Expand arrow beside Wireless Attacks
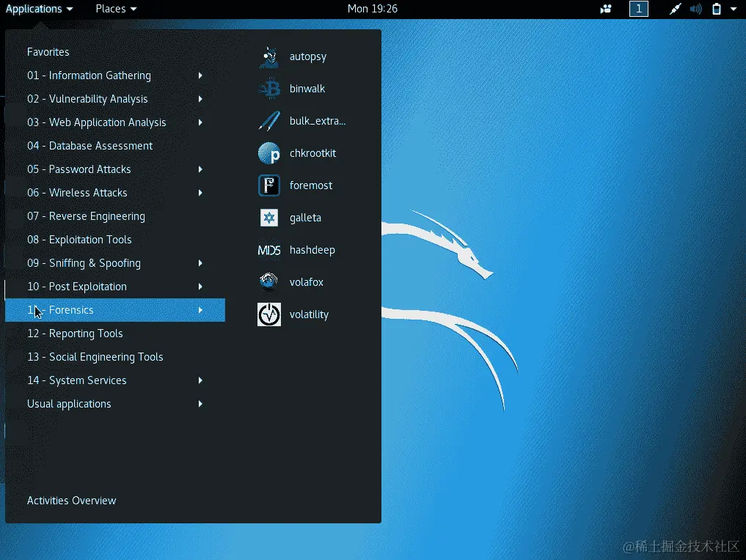 click(x=200, y=193)
